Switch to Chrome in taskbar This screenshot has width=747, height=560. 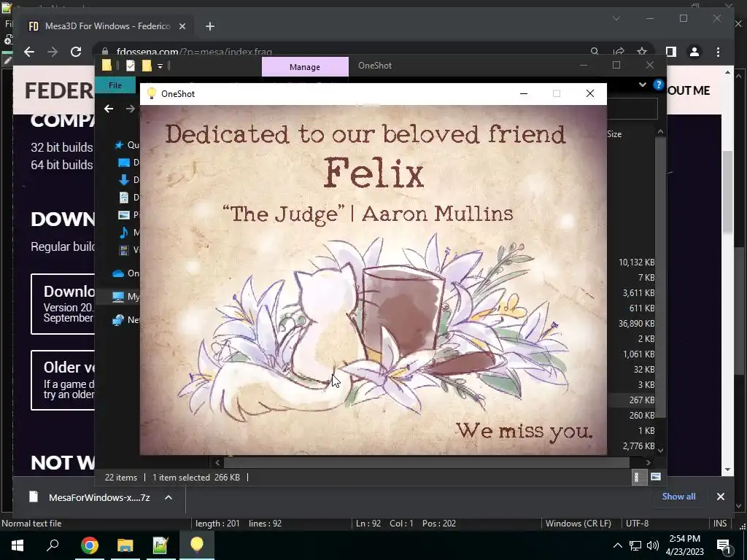tap(89, 545)
